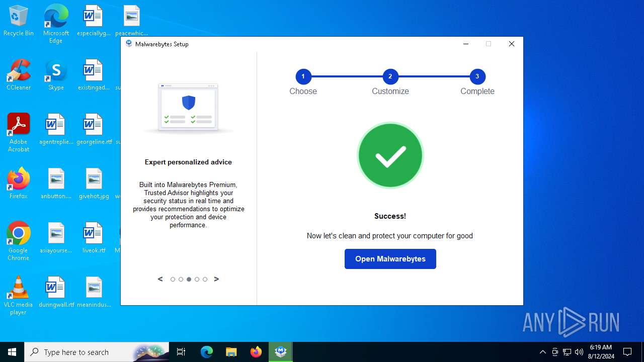
Task: Open Task View from the taskbar
Action: [181, 352]
